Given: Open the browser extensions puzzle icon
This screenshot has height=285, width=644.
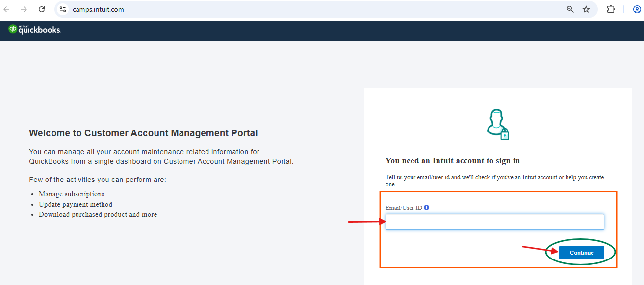Looking at the screenshot, I should coord(611,9).
